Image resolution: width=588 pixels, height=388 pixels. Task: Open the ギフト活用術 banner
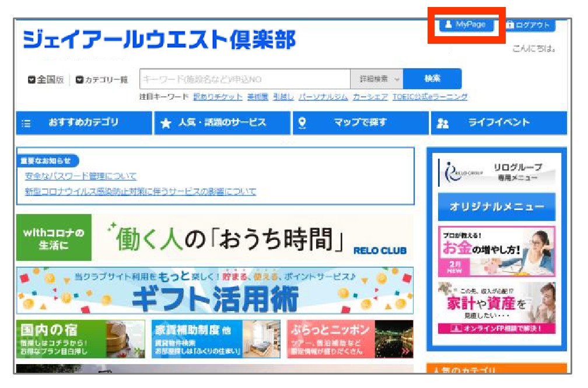click(x=215, y=291)
